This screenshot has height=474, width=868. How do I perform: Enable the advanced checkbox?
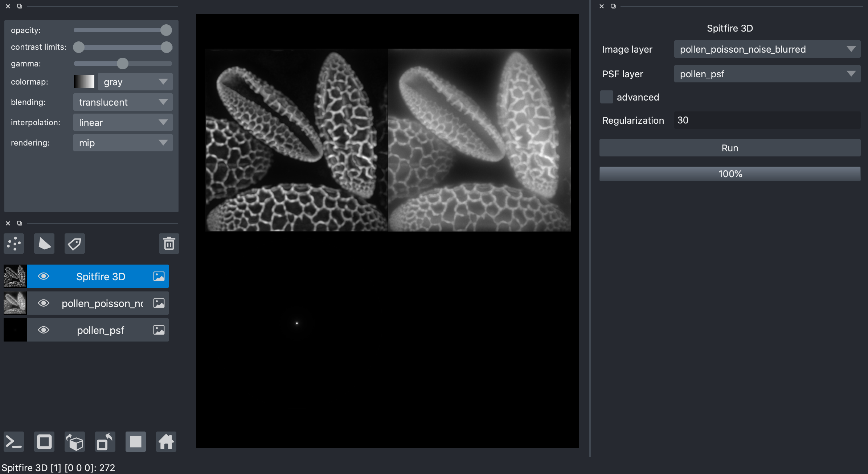tap(606, 97)
